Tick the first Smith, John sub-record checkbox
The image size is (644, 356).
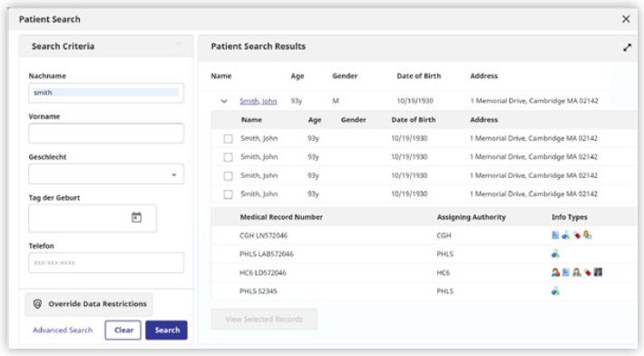tap(228, 139)
